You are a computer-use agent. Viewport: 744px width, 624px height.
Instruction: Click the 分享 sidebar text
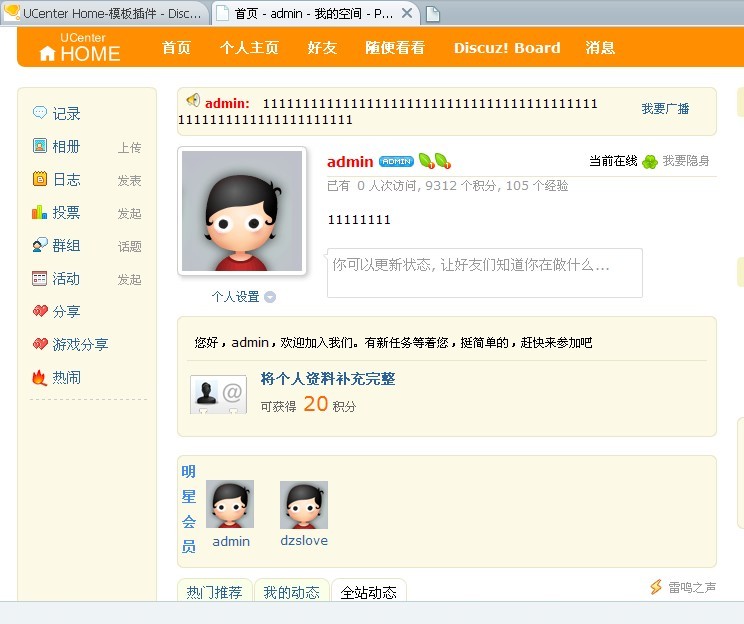(66, 311)
